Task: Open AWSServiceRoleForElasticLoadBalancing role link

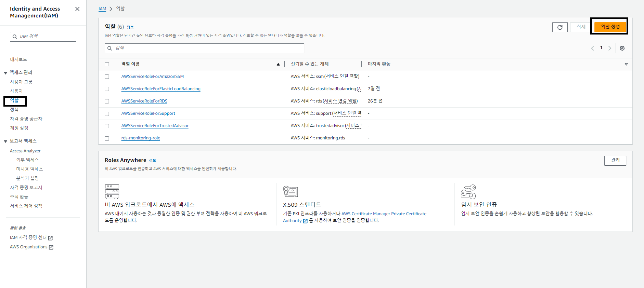Action: (x=161, y=89)
